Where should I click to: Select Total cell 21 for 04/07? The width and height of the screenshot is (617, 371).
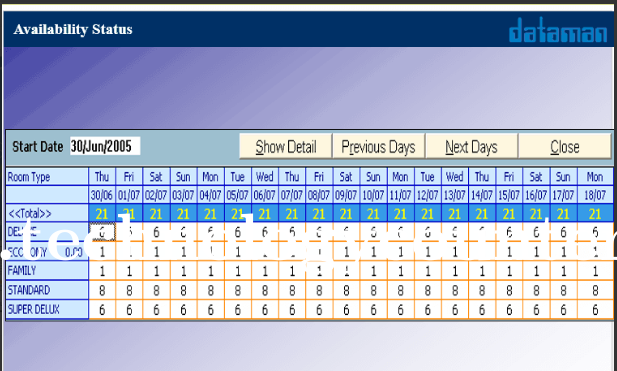[211, 214]
